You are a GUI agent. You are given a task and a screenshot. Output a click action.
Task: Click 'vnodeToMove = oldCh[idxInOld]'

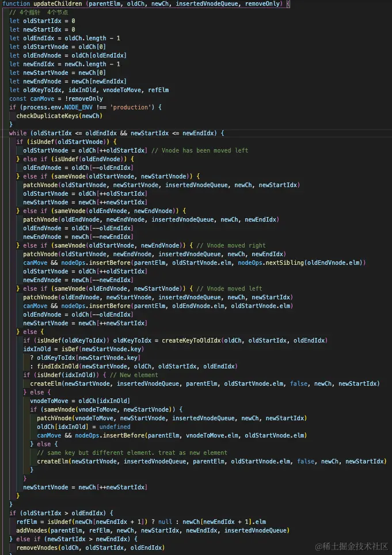[x=80, y=401]
